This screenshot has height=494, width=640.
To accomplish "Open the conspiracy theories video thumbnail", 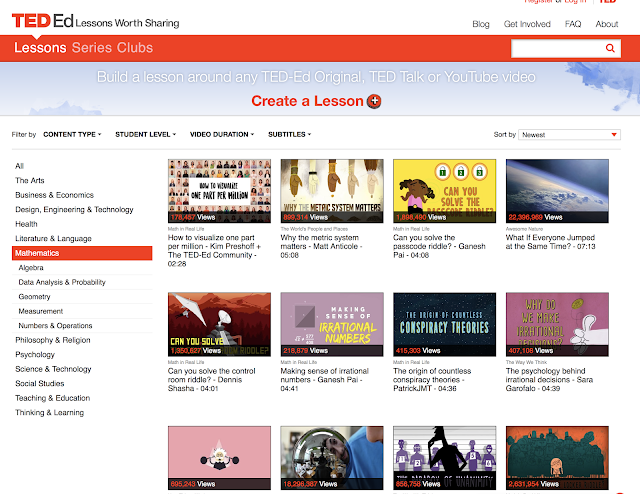I will tap(444, 325).
